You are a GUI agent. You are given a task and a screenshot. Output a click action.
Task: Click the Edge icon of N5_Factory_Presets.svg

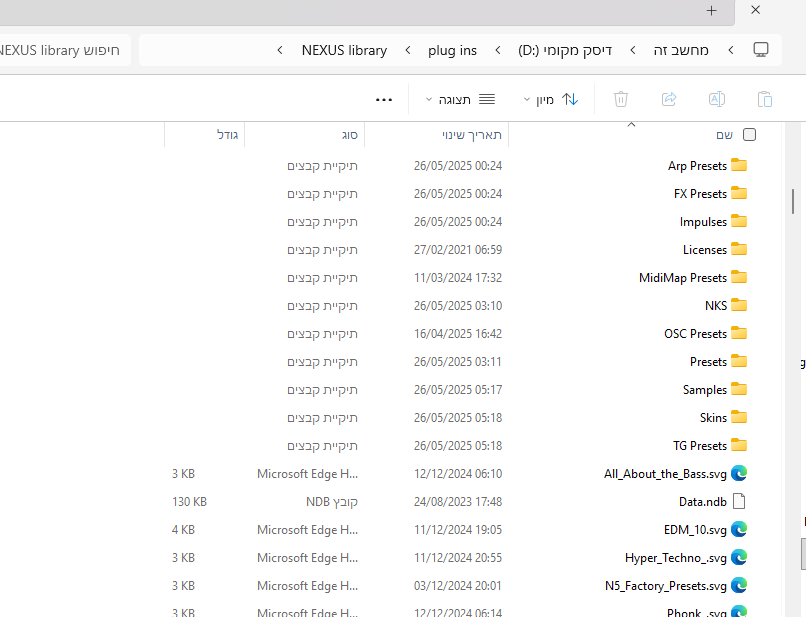tap(739, 586)
